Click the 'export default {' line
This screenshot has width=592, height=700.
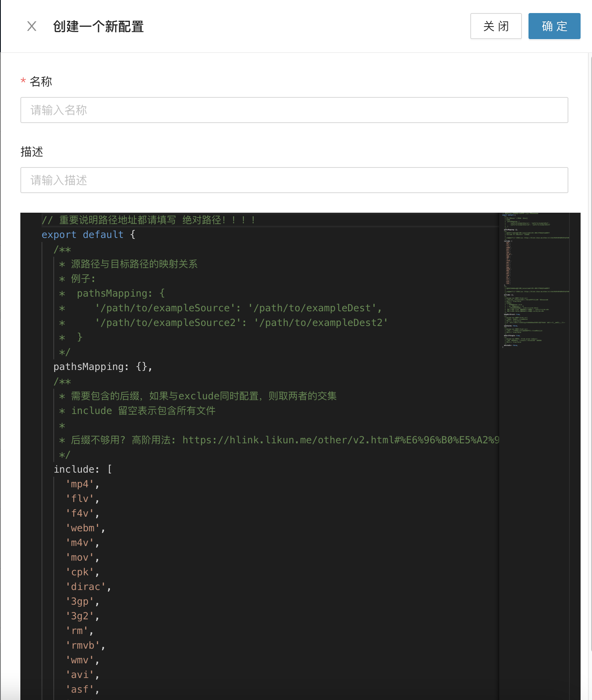click(88, 235)
